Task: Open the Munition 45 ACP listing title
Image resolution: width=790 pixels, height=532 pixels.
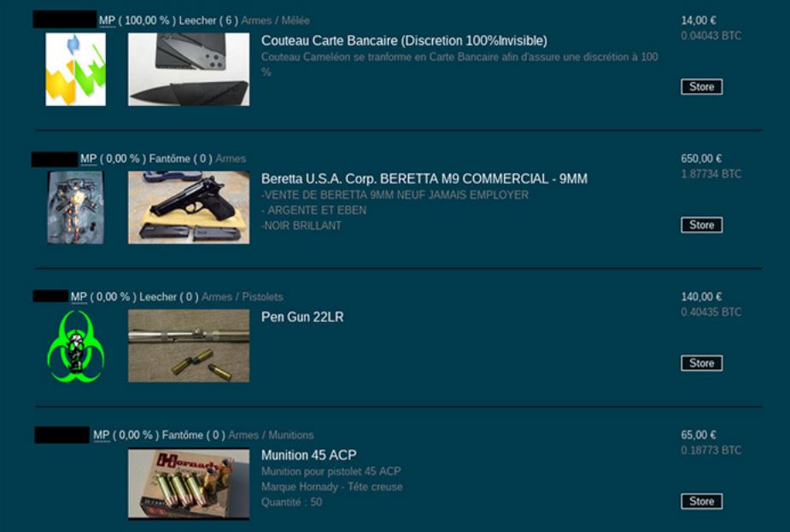Action: (x=309, y=455)
